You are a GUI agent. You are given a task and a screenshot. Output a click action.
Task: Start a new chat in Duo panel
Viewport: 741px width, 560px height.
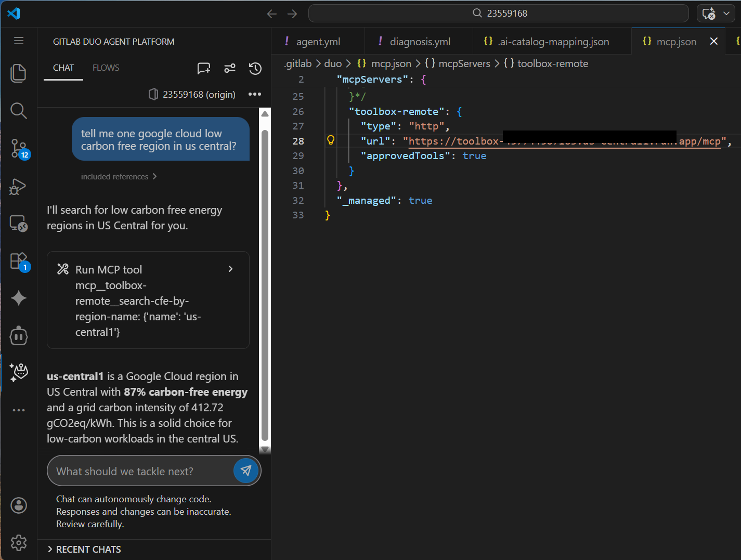pyautogui.click(x=204, y=68)
